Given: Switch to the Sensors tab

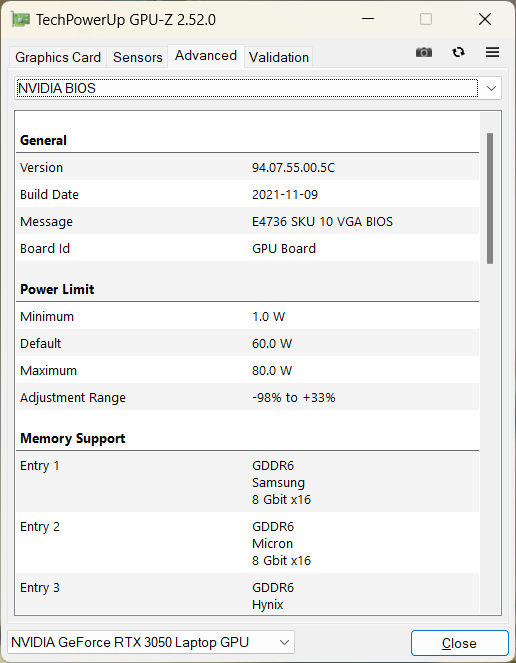Looking at the screenshot, I should point(137,57).
